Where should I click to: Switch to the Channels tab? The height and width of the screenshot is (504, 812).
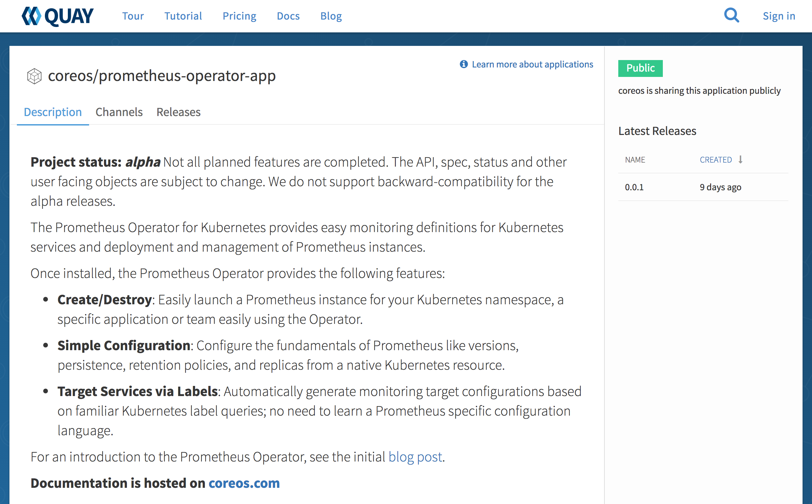pyautogui.click(x=119, y=112)
